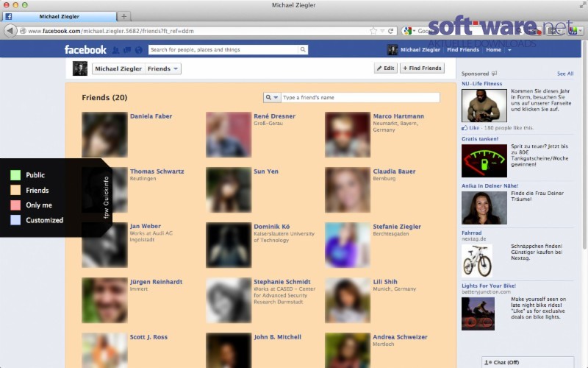
Task: Click the Facebook search for people field
Action: (x=223, y=49)
